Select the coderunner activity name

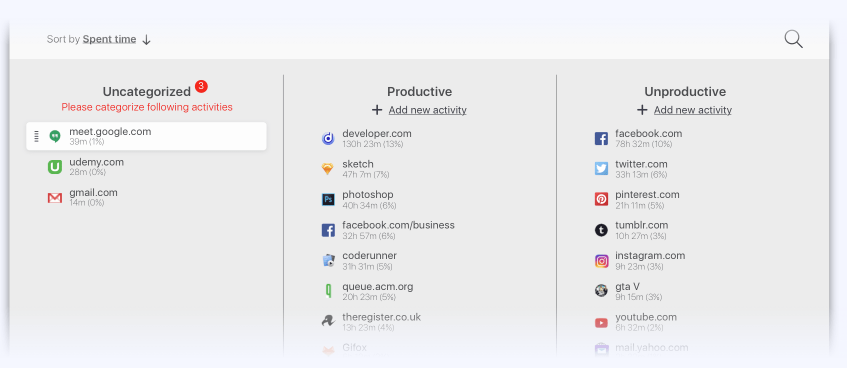click(x=369, y=256)
